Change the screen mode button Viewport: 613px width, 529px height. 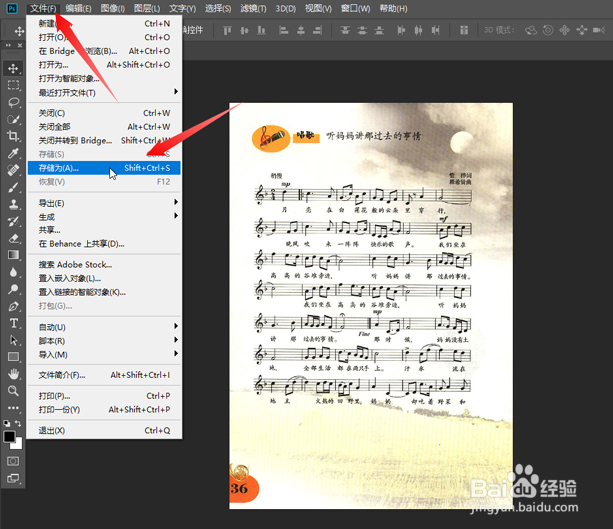point(13,478)
